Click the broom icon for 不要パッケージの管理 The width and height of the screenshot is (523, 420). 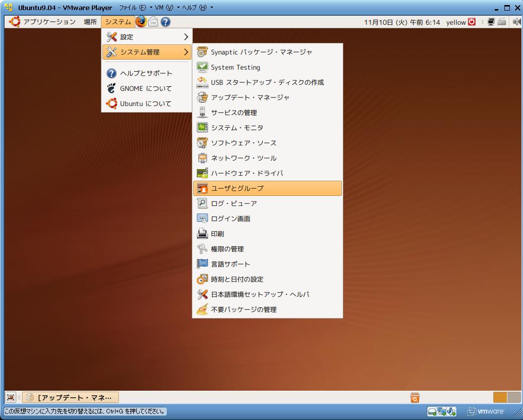202,309
